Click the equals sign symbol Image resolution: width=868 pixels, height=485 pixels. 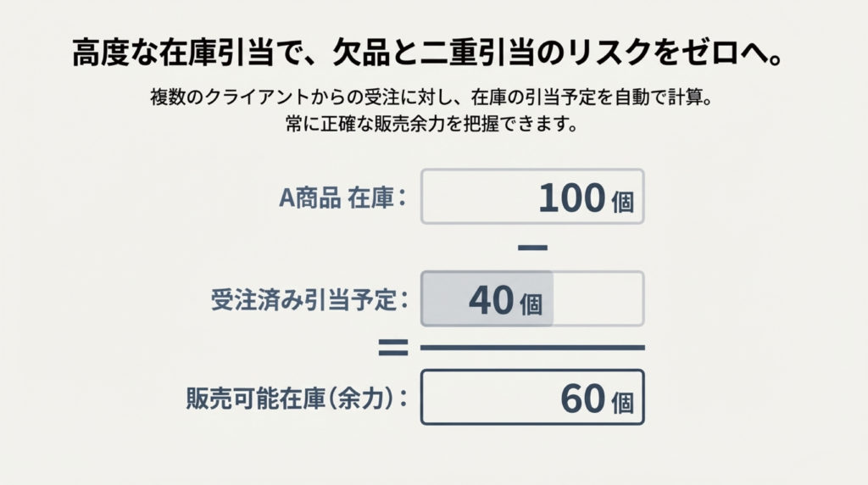[x=392, y=347]
